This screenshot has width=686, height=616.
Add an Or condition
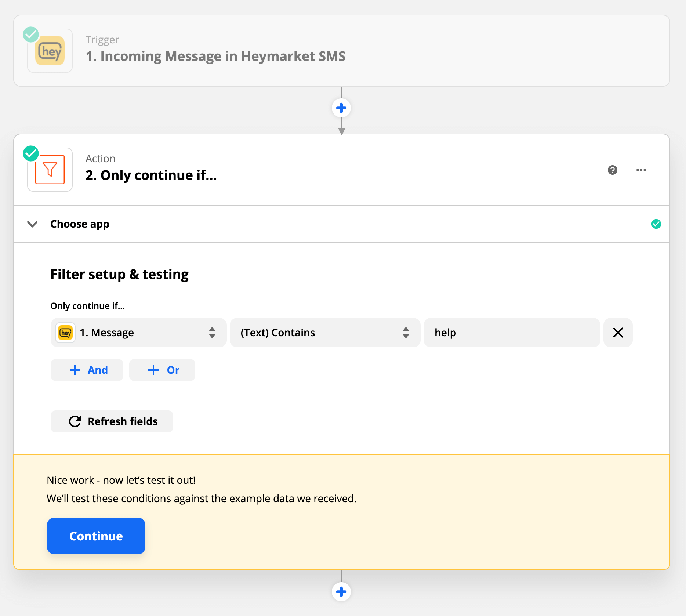(x=162, y=370)
